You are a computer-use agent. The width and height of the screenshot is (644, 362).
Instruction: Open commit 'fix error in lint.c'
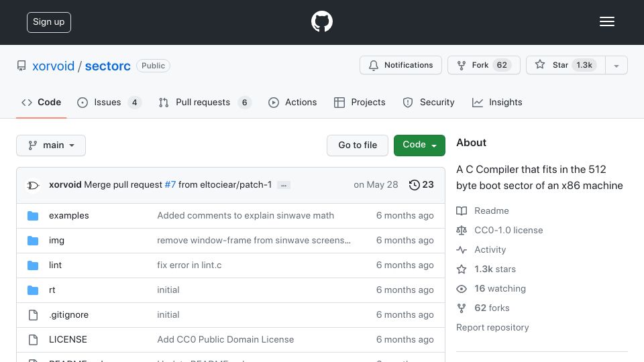pyautogui.click(x=189, y=265)
